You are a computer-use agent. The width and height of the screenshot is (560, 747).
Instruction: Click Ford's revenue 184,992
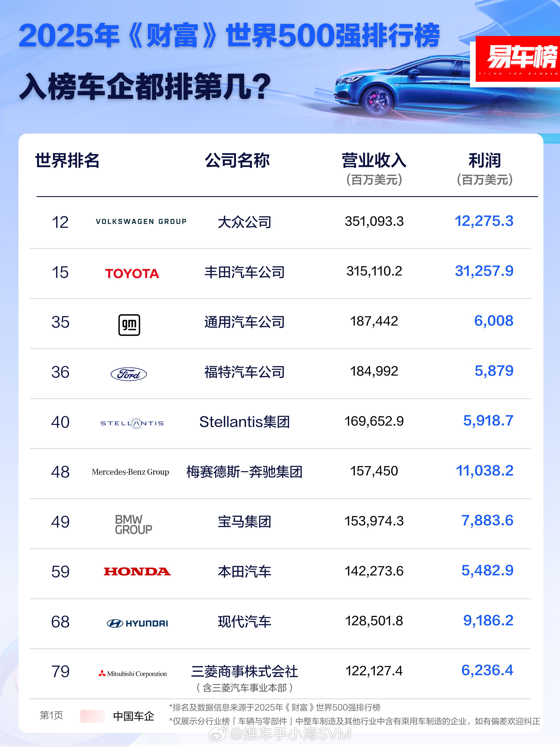(x=374, y=371)
